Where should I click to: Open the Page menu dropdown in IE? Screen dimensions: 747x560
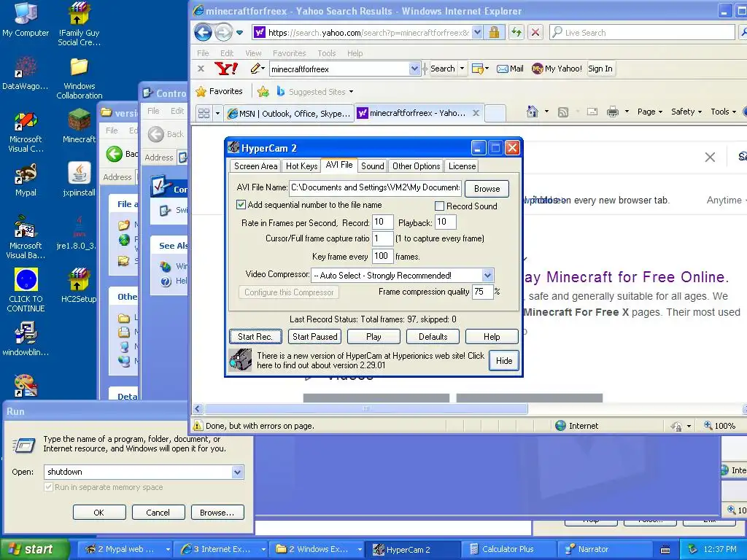pyautogui.click(x=650, y=112)
